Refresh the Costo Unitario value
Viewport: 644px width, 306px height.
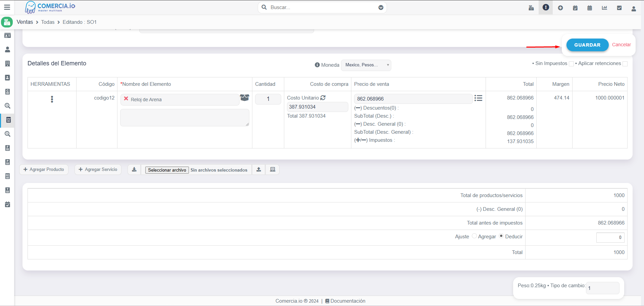pyautogui.click(x=323, y=98)
